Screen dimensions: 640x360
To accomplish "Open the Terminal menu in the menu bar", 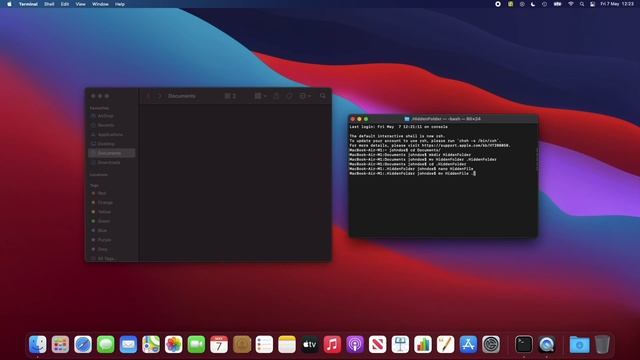I will [28, 4].
